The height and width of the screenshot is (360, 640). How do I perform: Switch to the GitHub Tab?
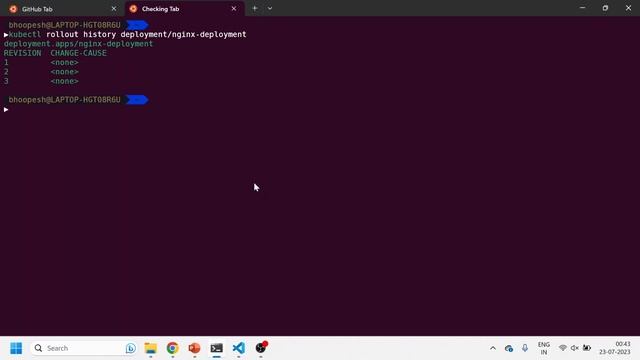(62, 9)
